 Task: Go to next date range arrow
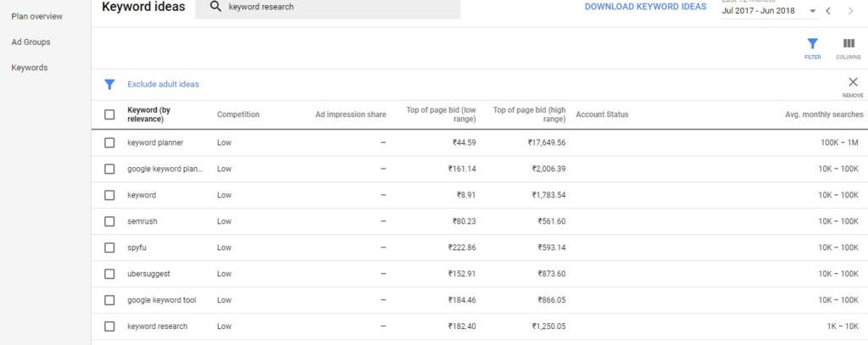850,10
